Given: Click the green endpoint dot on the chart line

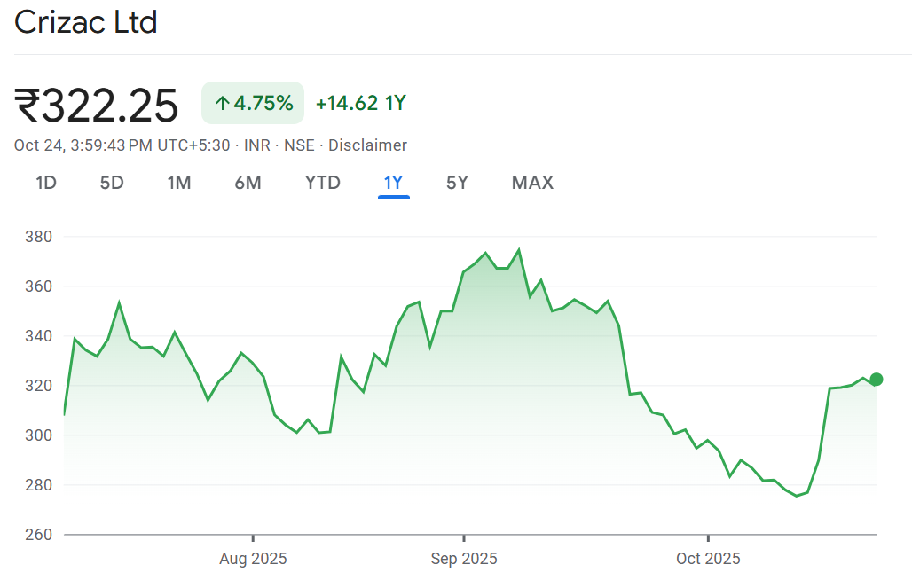Looking at the screenshot, I should pos(877,380).
